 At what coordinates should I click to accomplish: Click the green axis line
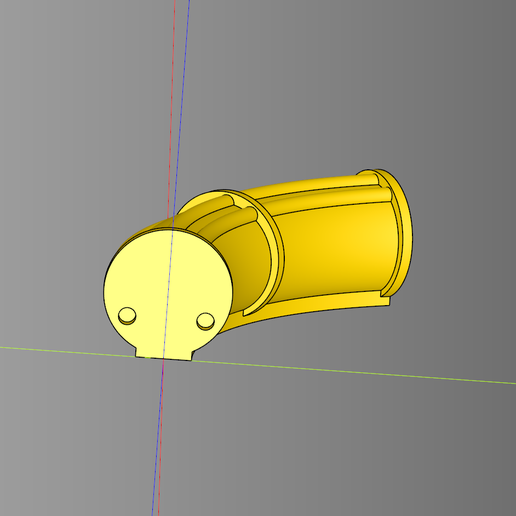pyautogui.click(x=333, y=371)
